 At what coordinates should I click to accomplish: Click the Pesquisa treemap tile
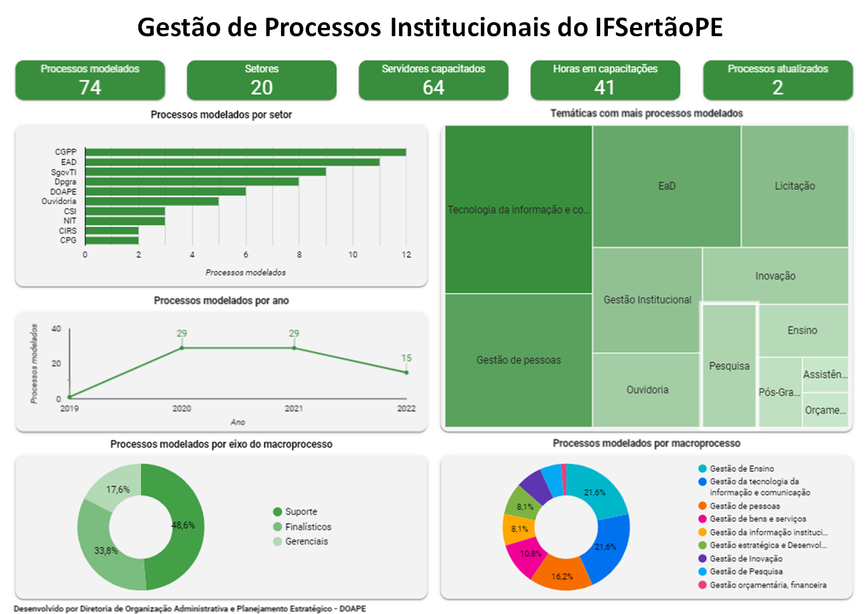pyautogui.click(x=729, y=366)
